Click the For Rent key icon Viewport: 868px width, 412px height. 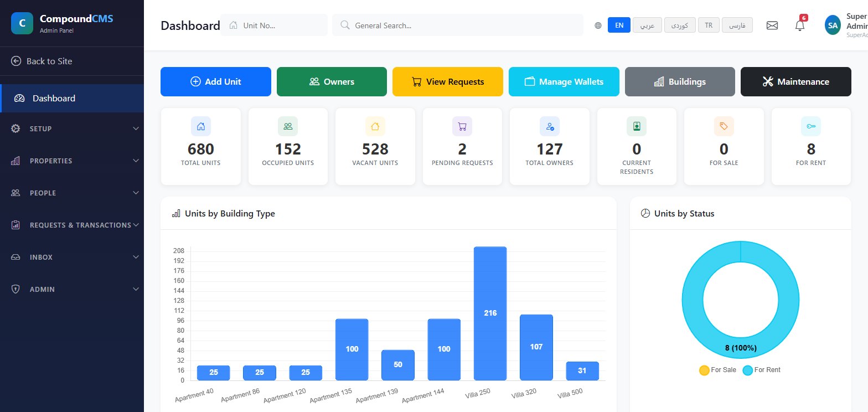click(811, 126)
